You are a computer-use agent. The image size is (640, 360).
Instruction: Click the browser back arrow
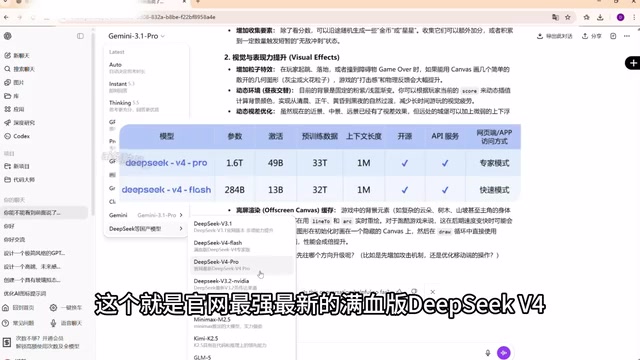click(x=6, y=17)
